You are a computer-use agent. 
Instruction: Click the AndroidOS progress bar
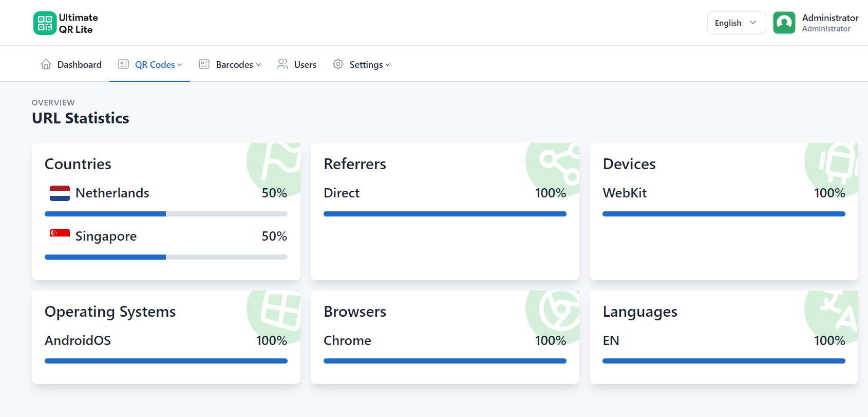pyautogui.click(x=166, y=361)
